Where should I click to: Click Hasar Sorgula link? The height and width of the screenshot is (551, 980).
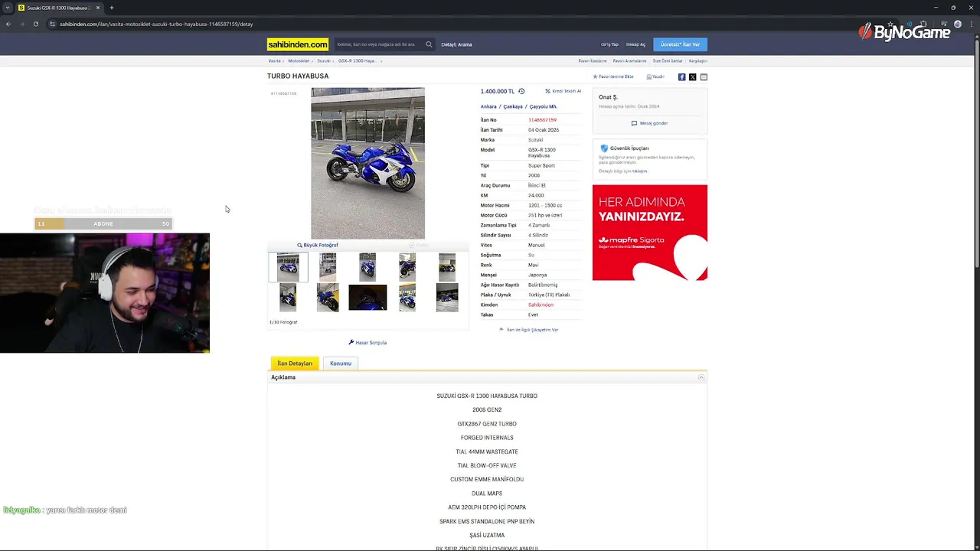(367, 343)
